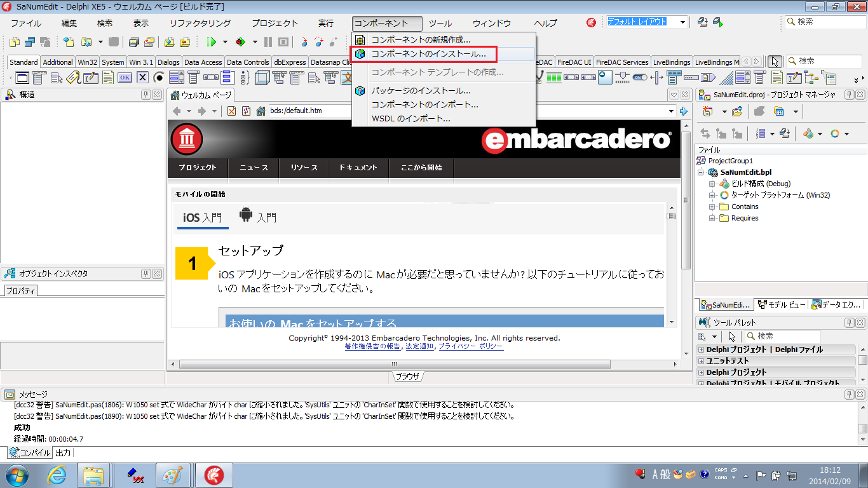
Task: Click the Project Manager View calendar-folder icon
Action: pyautogui.click(x=778, y=112)
